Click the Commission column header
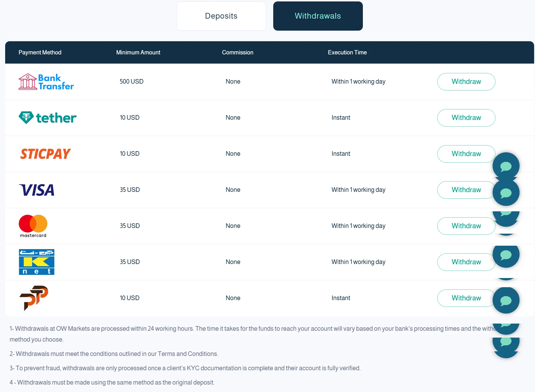The height and width of the screenshot is (392, 535). tap(237, 52)
